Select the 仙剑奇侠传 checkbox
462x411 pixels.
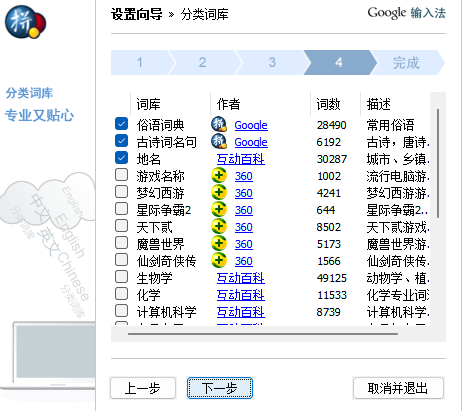(121, 260)
